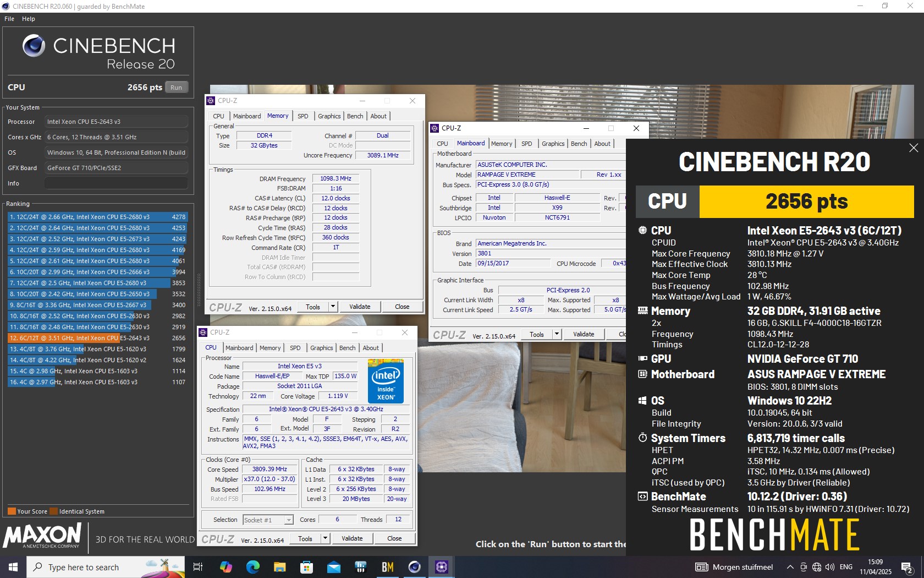Open the File menu in Cinebench
This screenshot has width=924, height=578.
tap(9, 19)
